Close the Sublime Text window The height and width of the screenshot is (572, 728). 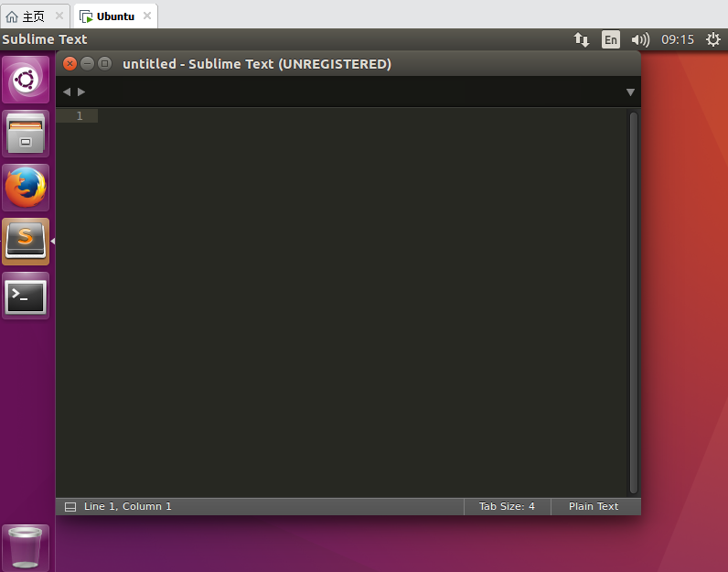click(70, 64)
